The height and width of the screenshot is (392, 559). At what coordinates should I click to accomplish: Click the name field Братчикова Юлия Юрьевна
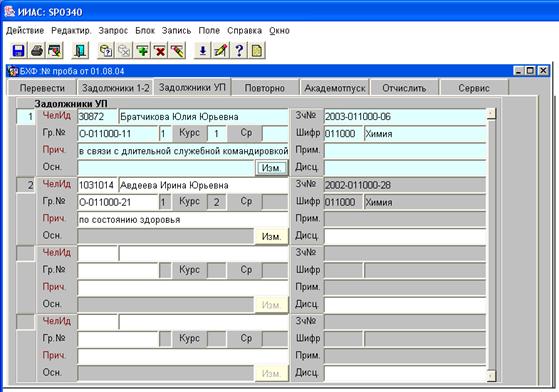[x=204, y=117]
